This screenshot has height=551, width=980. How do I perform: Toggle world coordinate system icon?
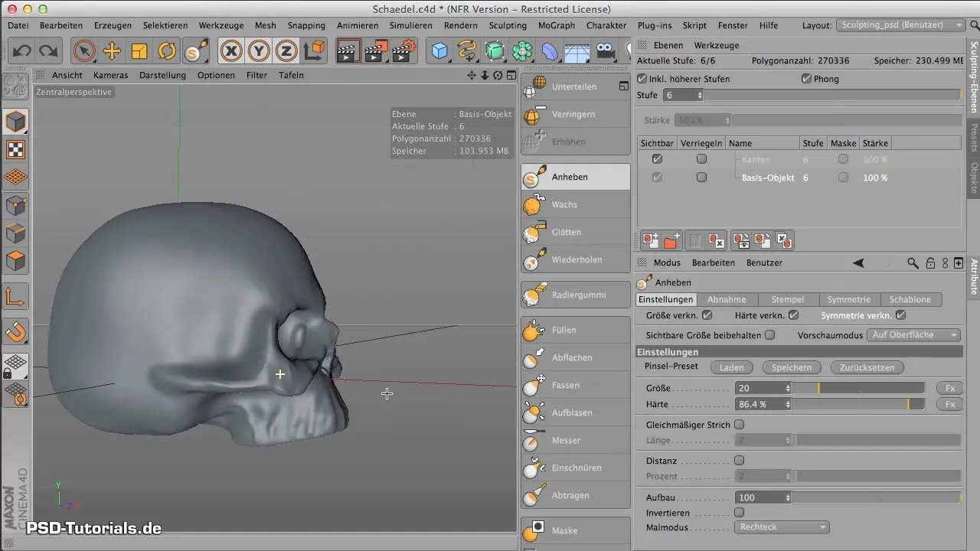pos(314,51)
